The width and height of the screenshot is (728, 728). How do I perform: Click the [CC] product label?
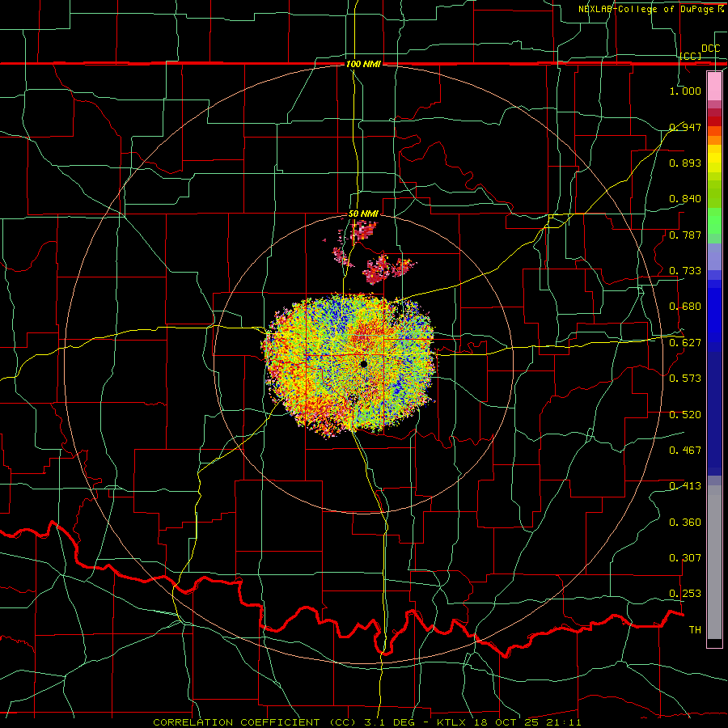[x=691, y=56]
